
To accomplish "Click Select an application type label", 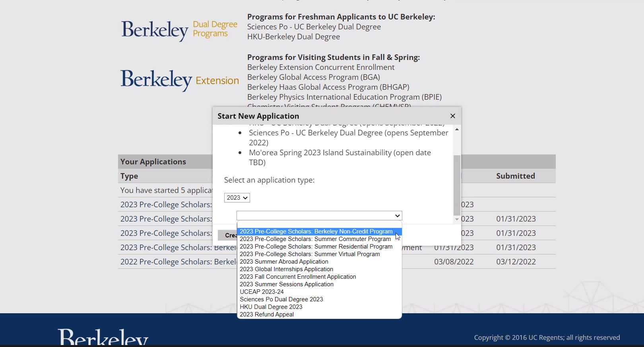I will (269, 180).
